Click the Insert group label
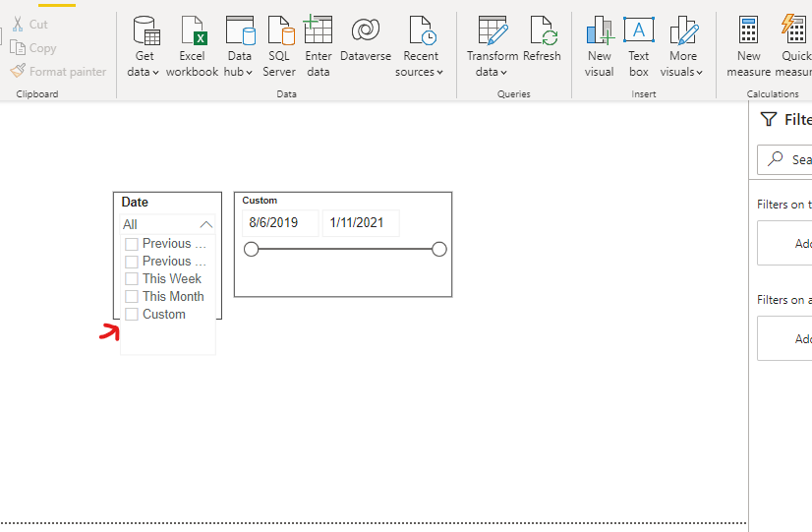Image resolution: width=812 pixels, height=532 pixels. coord(644,93)
